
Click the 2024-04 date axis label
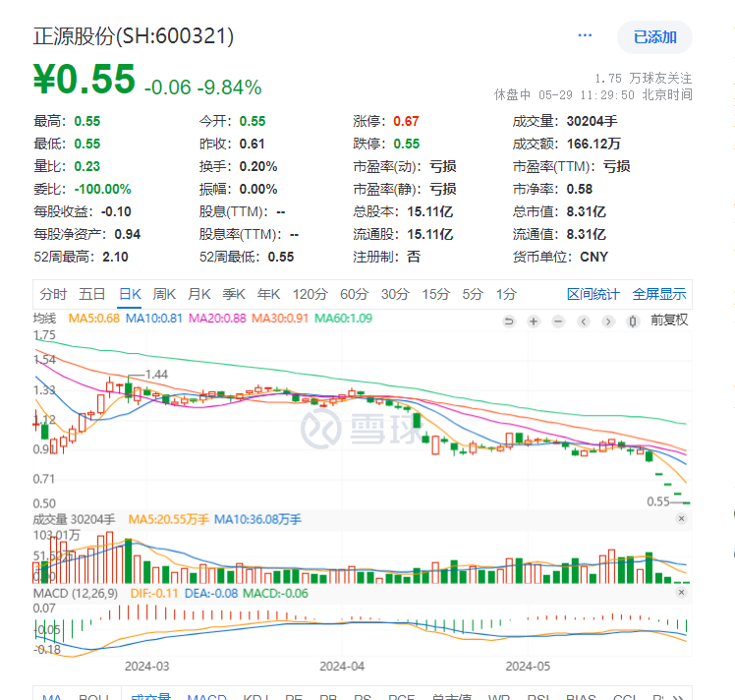342,667
